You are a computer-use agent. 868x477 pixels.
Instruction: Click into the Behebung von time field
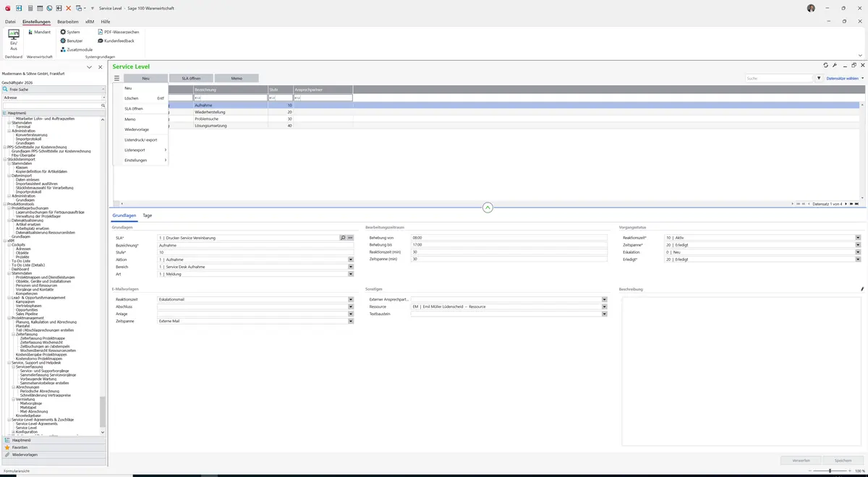pos(509,237)
